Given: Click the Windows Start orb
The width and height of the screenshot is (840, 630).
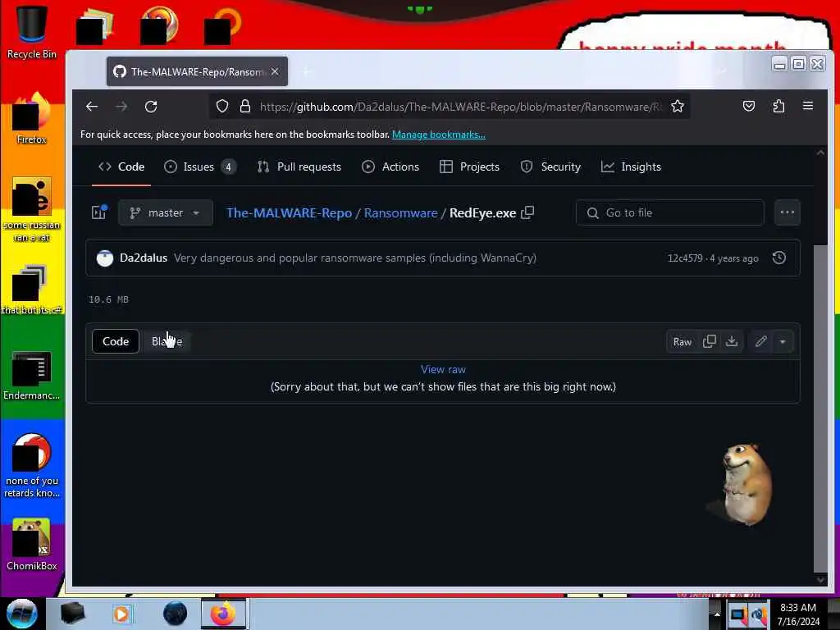Looking at the screenshot, I should [x=21, y=614].
